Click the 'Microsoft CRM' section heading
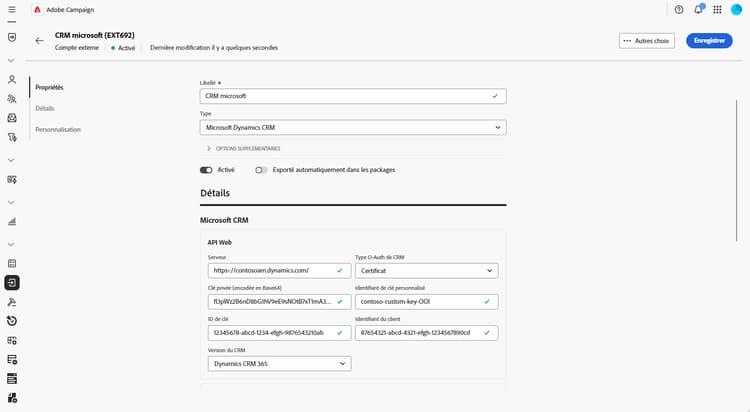Image resolution: width=750 pixels, height=412 pixels. (x=224, y=220)
